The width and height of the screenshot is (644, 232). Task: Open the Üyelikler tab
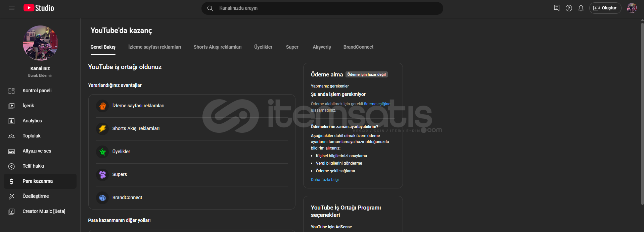[x=263, y=47]
